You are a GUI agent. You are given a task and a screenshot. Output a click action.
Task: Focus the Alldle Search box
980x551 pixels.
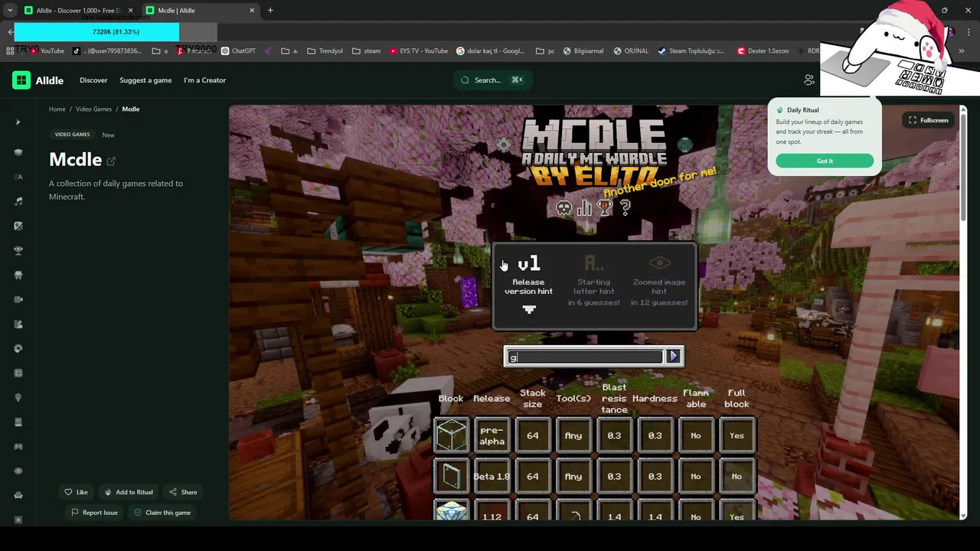493,80
